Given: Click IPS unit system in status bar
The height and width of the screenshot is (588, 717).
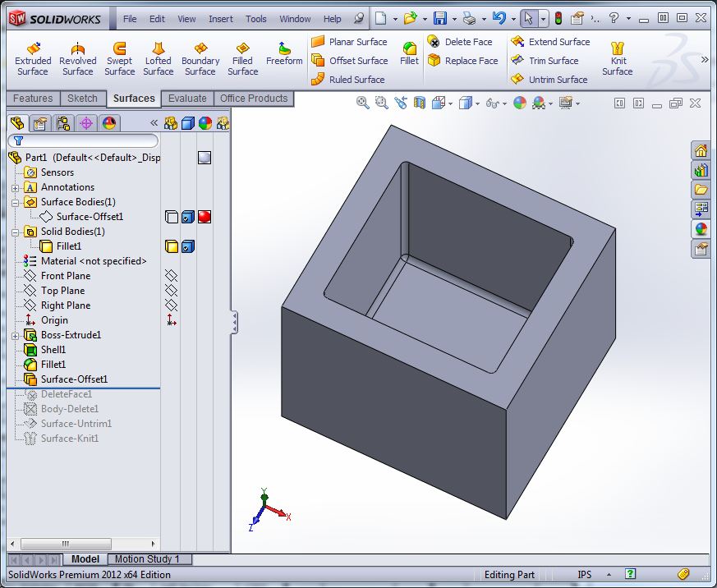Looking at the screenshot, I should click(585, 575).
